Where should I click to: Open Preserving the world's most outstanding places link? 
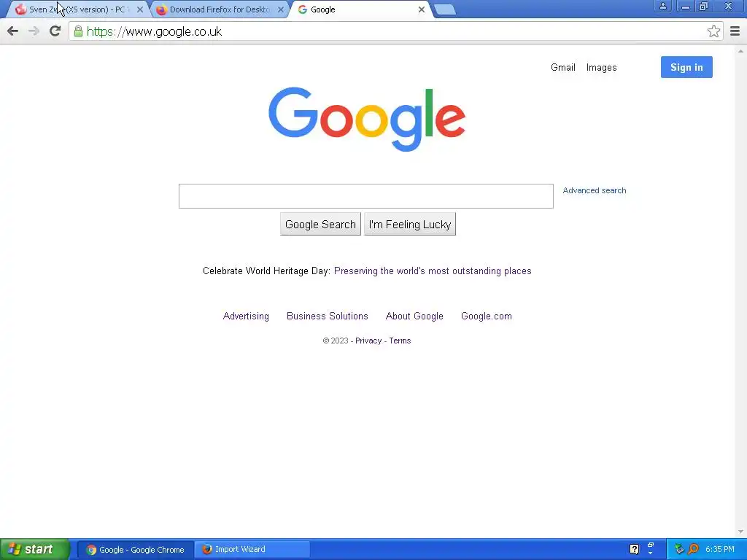[x=433, y=271]
